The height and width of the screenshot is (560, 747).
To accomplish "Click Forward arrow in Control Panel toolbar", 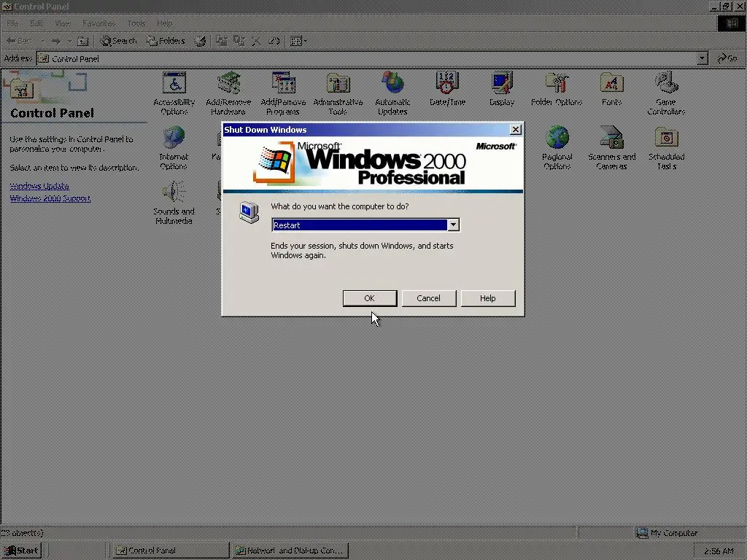I will 55,41.
